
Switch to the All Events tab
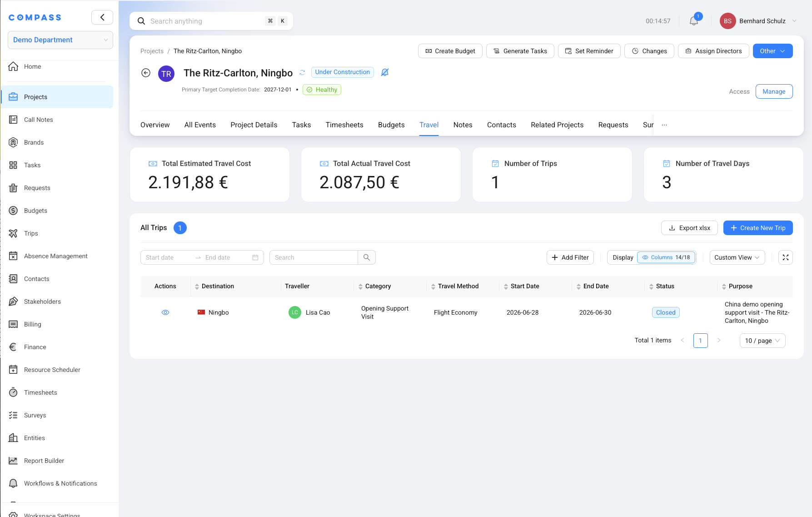[x=200, y=125]
